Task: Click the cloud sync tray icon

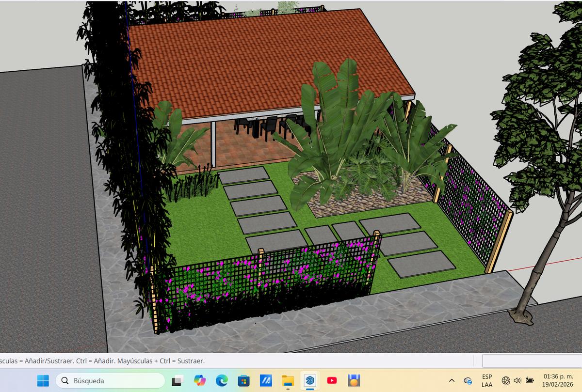Action: pyautogui.click(x=468, y=381)
